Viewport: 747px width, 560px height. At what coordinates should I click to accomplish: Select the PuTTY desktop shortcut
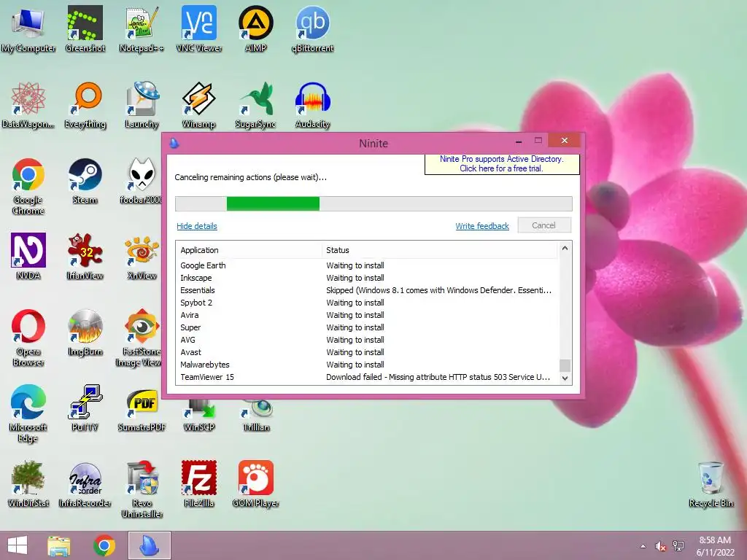[85, 408]
